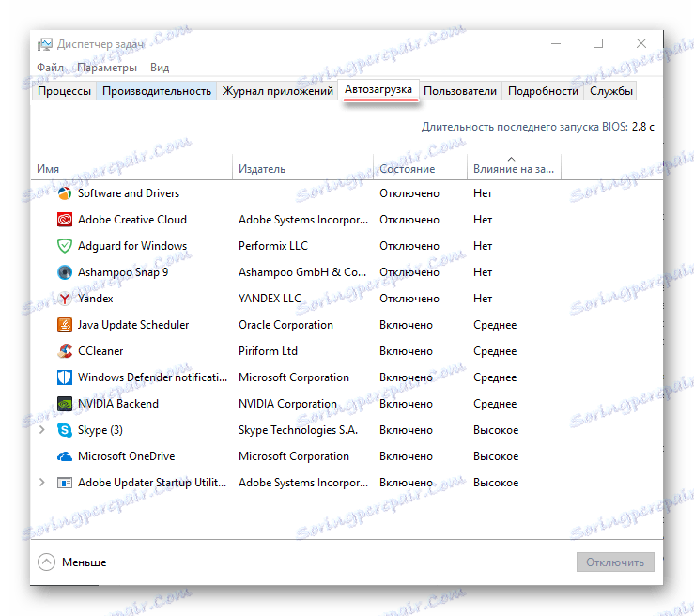Click the Adguard for Windows shield icon
Screen dimensions: 694x616
point(65,246)
